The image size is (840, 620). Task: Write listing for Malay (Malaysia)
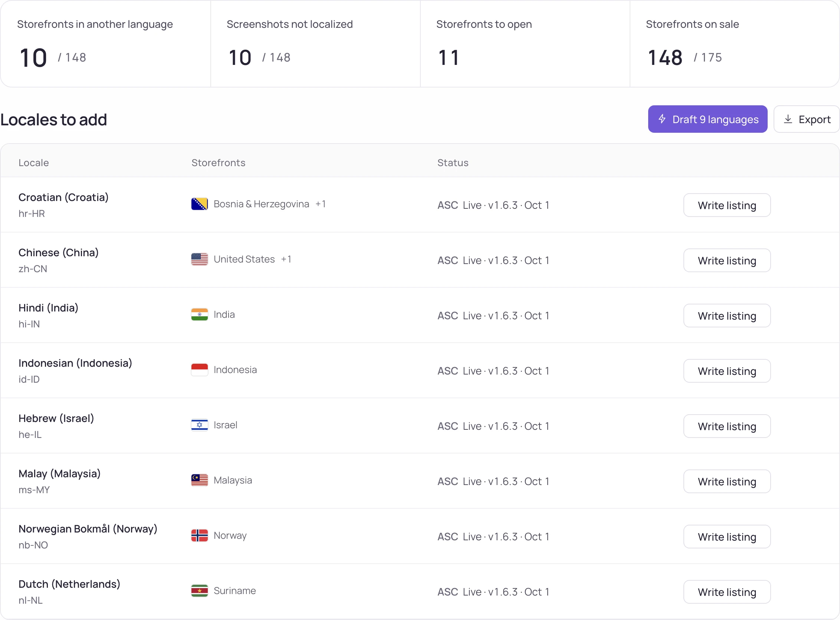[x=726, y=481]
